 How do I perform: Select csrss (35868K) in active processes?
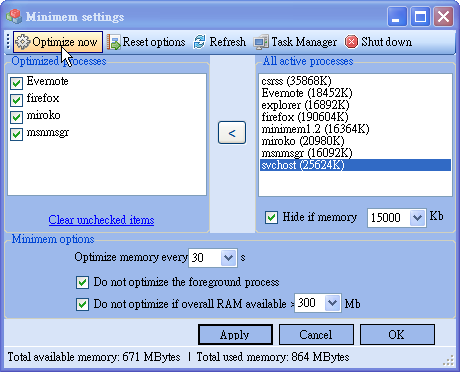355,81
